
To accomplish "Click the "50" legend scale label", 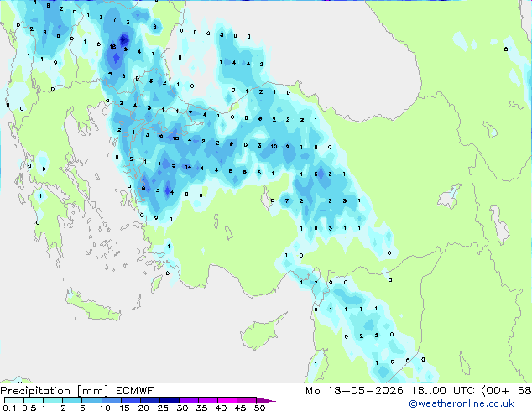I will tap(259, 408).
